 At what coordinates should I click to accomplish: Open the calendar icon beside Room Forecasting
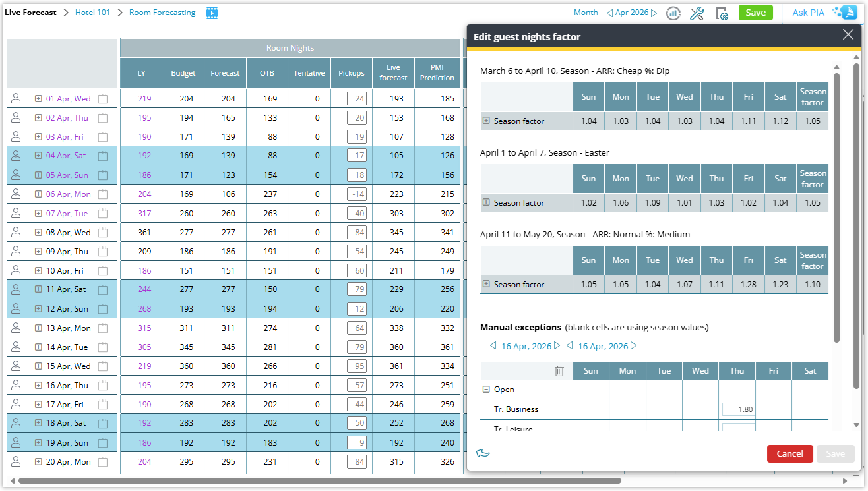tap(212, 13)
